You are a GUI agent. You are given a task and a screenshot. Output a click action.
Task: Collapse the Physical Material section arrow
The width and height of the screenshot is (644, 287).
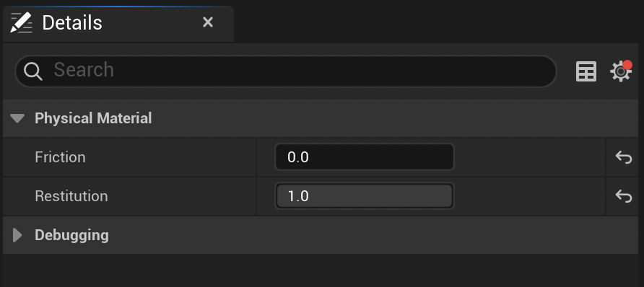[17, 118]
